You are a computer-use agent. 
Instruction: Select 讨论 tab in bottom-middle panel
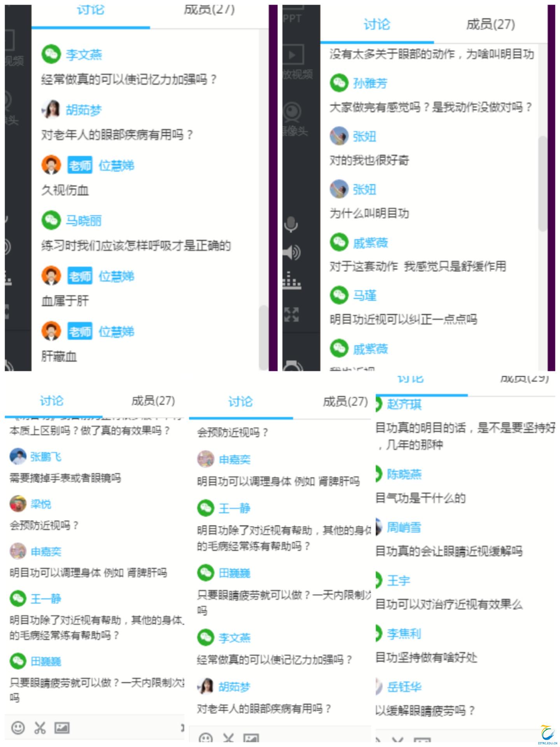coord(240,401)
